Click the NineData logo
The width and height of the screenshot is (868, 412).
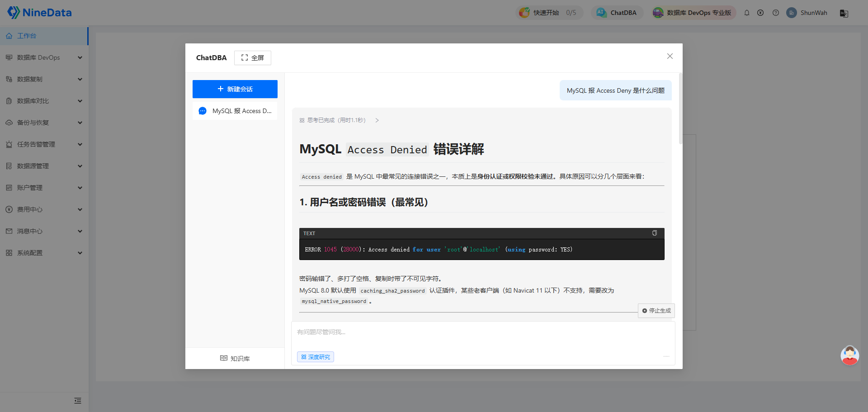tap(39, 13)
